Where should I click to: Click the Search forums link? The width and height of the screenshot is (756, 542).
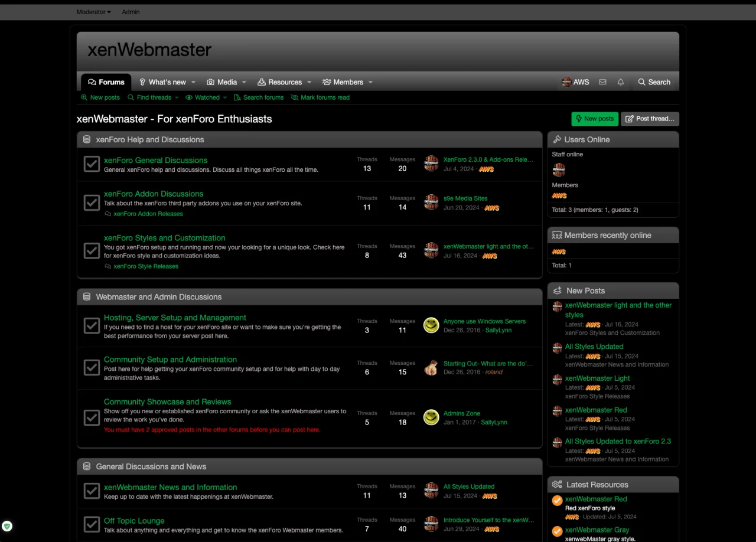tap(259, 97)
